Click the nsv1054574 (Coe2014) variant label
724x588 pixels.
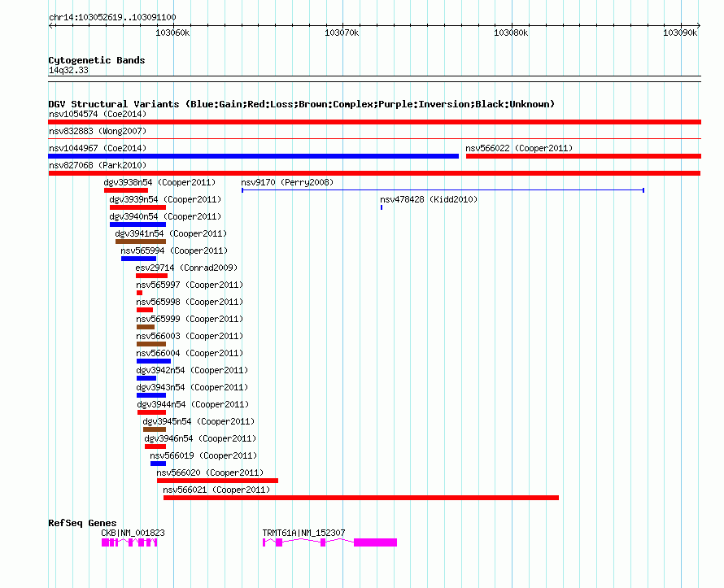[x=98, y=114]
